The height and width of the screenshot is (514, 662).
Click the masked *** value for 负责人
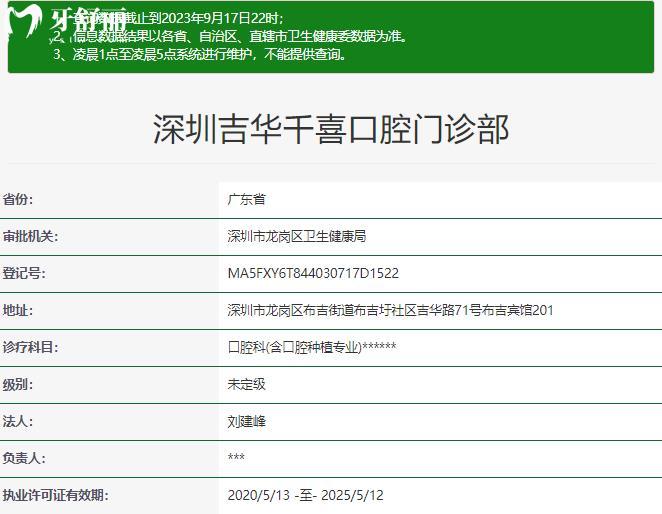236,457
